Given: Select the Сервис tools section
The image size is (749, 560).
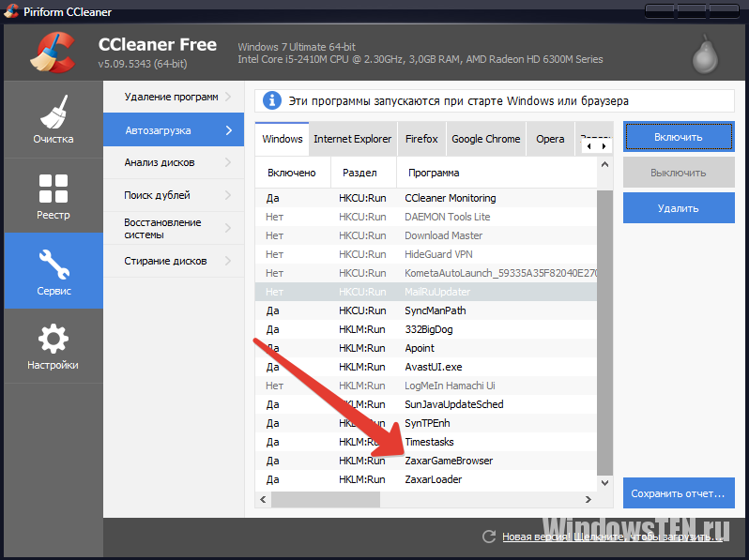Looking at the screenshot, I should pos(53,271).
